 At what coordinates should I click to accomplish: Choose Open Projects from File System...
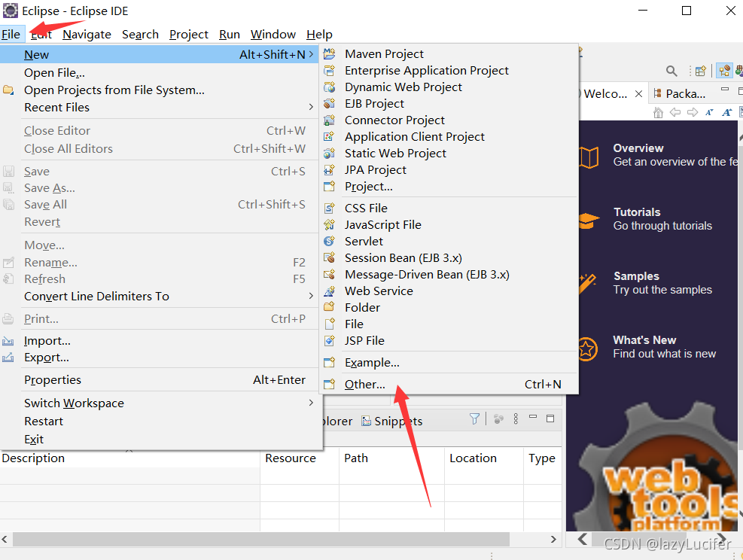[x=161, y=90]
